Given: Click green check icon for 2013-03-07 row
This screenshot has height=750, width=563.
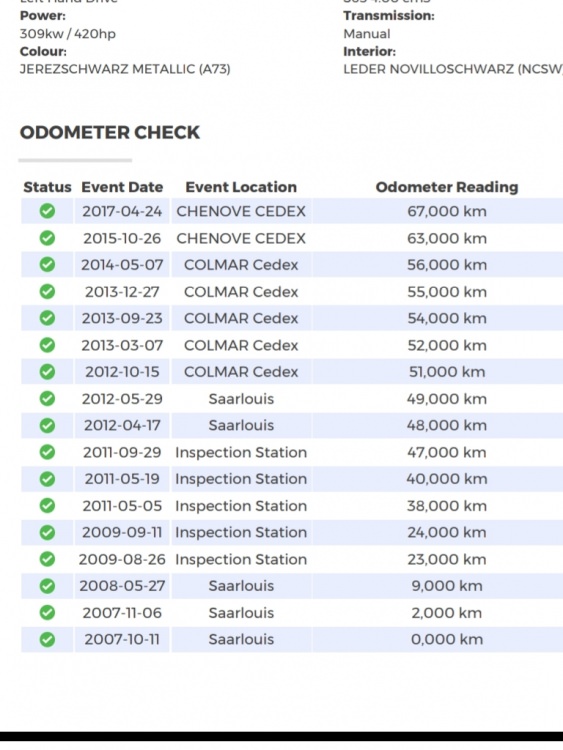Looking at the screenshot, I should coord(47,345).
